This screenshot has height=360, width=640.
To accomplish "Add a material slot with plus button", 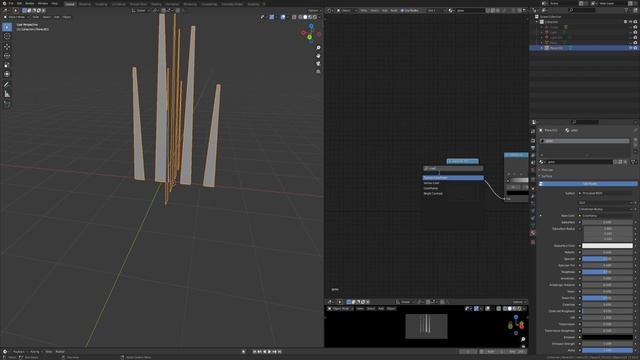I will 635,140.
